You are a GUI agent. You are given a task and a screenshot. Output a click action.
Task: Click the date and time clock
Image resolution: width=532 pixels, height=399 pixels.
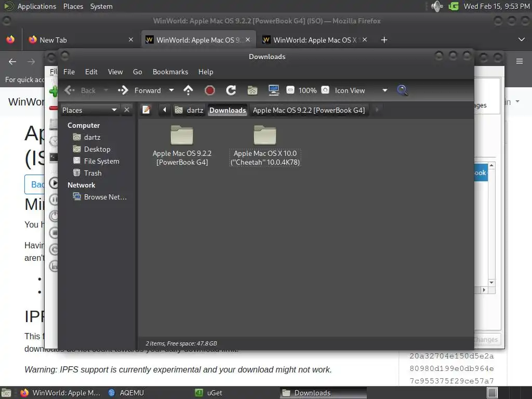pos(496,6)
